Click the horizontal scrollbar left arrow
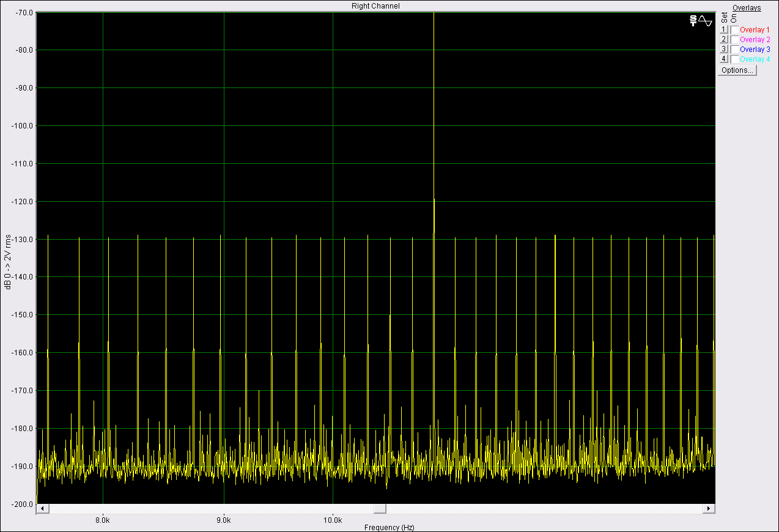The width and height of the screenshot is (779, 532). point(42,509)
